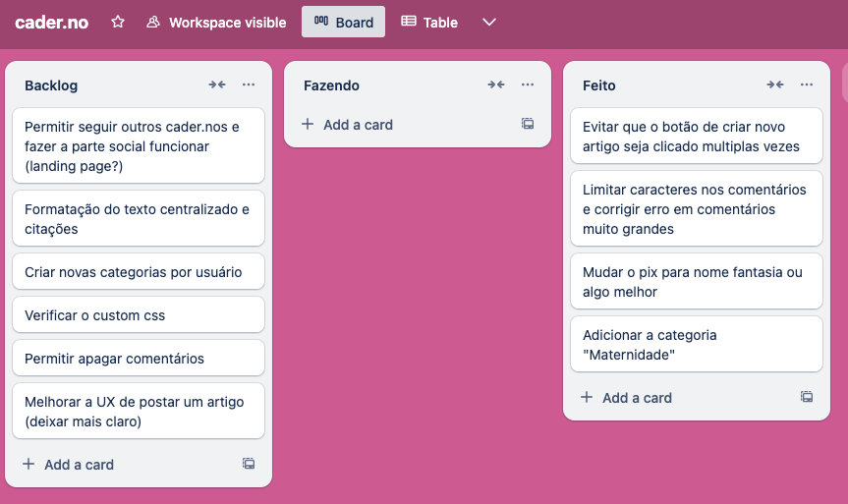Create card from template in Feito
Screen dimensions: 848x504
tap(807, 397)
